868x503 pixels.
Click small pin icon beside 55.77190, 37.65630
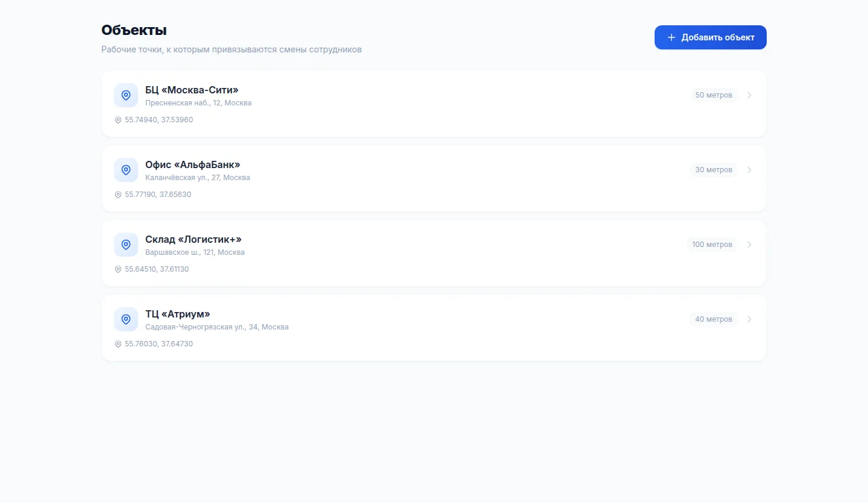click(x=118, y=195)
